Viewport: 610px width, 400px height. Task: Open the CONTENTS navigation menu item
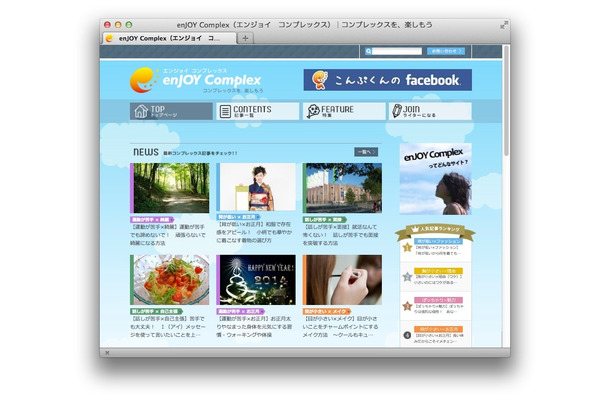[257, 111]
